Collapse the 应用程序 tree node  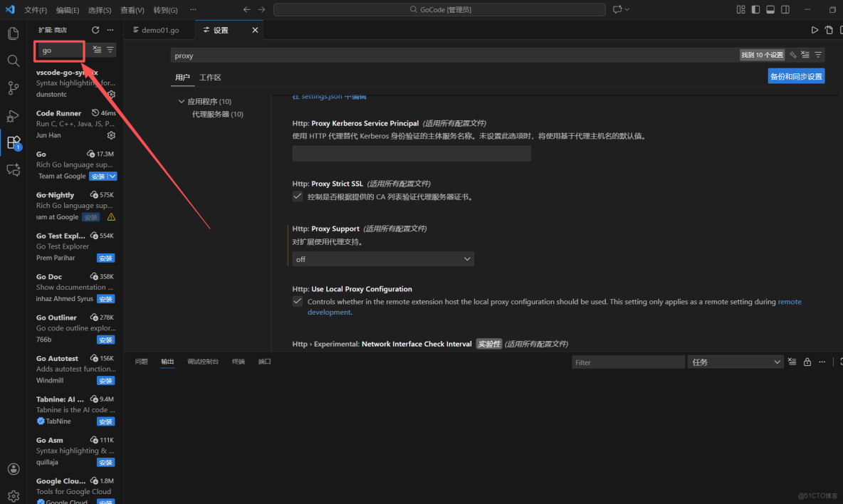181,101
